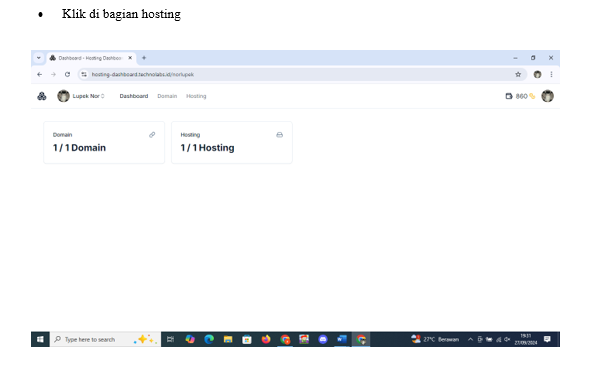Click the browser forward arrow
This screenshot has width=602, height=365.
point(53,74)
